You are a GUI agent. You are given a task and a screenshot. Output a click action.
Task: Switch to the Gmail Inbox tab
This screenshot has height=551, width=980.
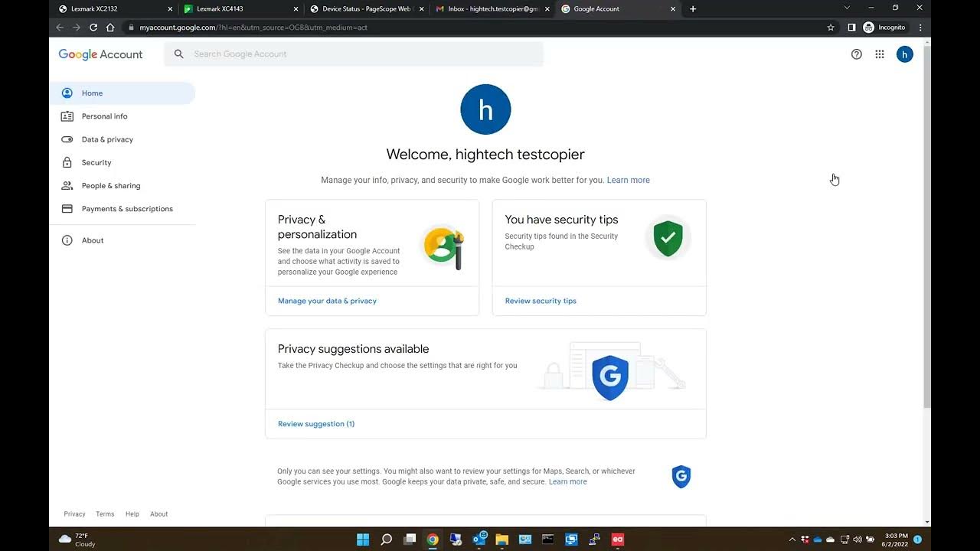click(492, 9)
